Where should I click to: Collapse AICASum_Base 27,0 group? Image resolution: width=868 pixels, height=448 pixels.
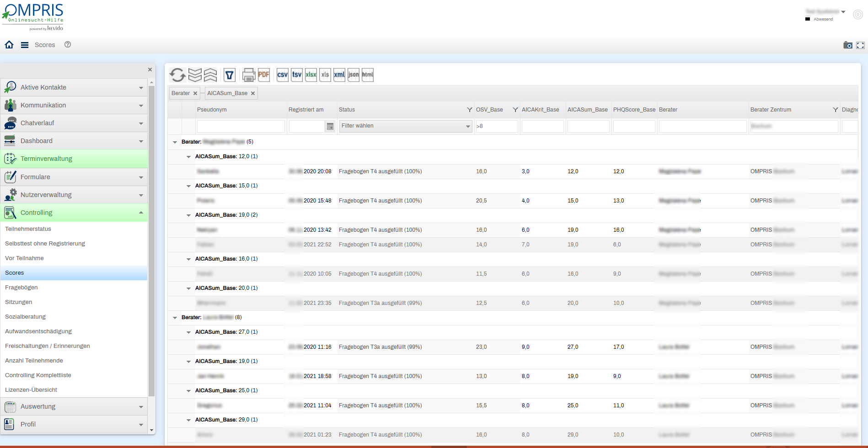tap(188, 332)
